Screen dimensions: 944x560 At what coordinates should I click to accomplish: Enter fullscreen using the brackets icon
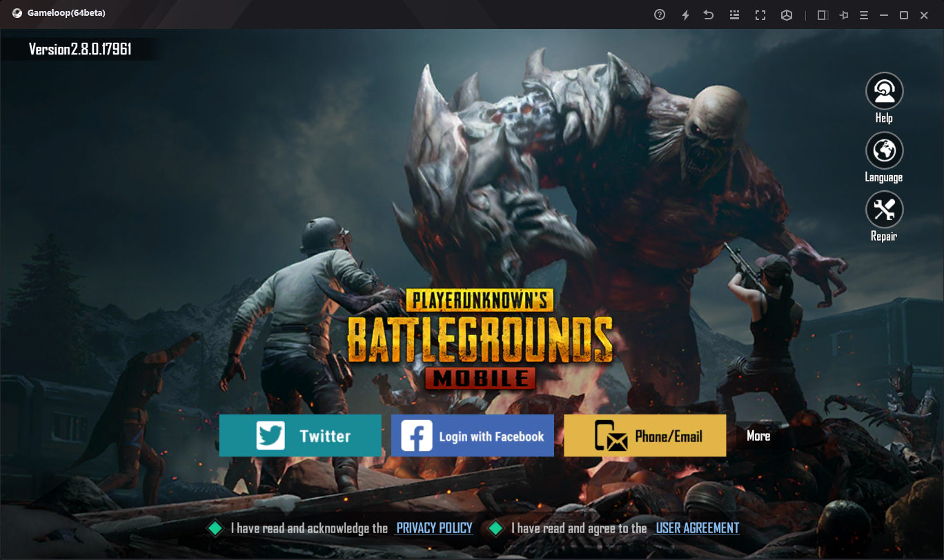point(760,14)
